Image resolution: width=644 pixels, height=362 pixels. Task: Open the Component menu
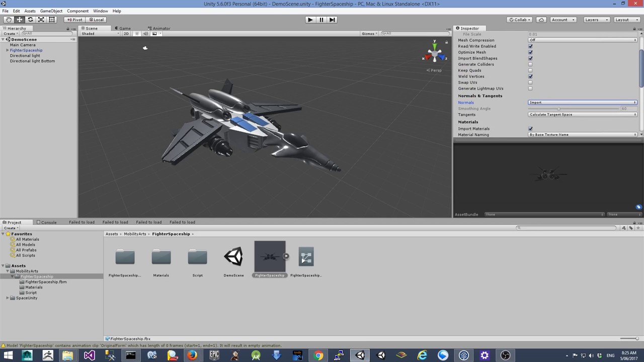coord(77,11)
